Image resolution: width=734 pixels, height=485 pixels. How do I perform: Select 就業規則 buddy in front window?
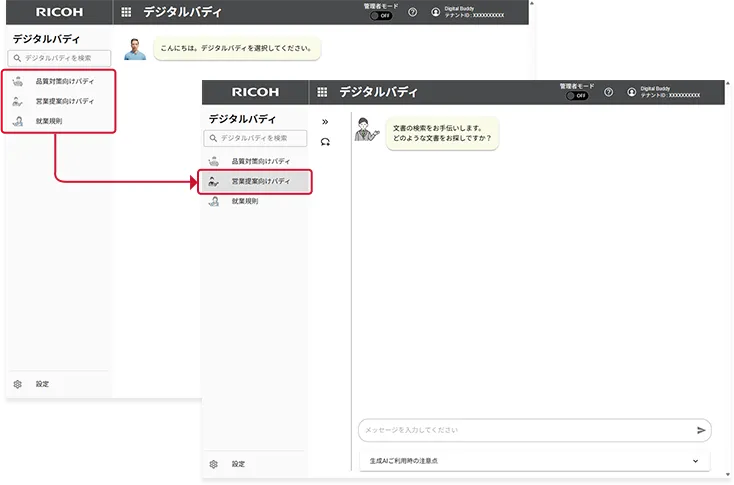[244, 201]
